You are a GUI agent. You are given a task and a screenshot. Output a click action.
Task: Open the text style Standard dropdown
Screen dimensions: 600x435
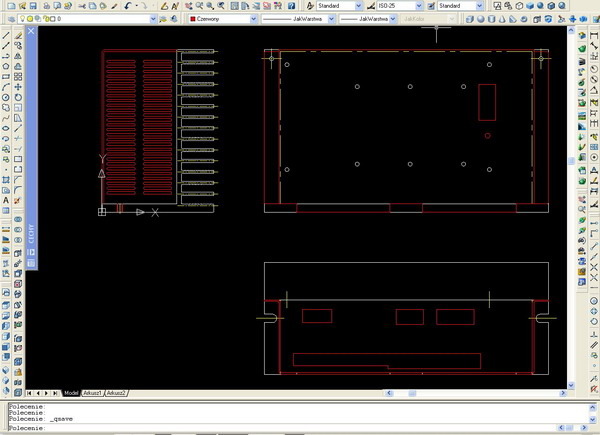[x=359, y=6]
